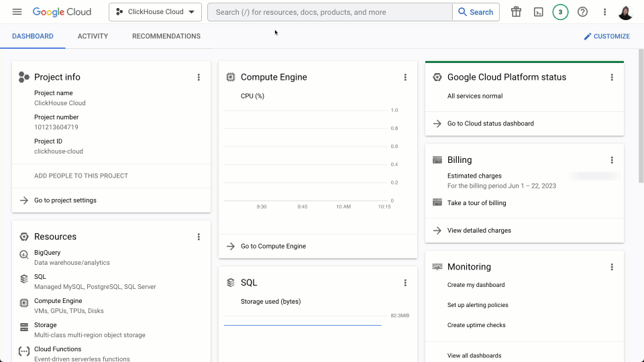Open Project info card options menu

click(x=199, y=77)
